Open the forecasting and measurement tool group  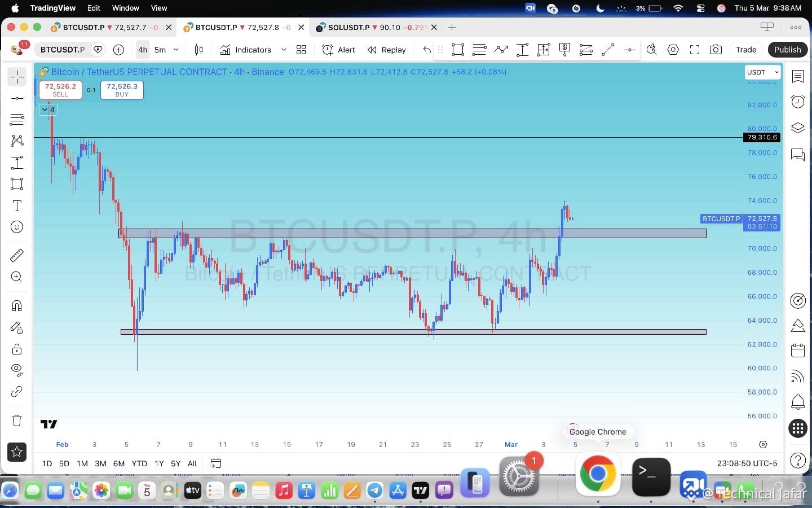tap(17, 163)
